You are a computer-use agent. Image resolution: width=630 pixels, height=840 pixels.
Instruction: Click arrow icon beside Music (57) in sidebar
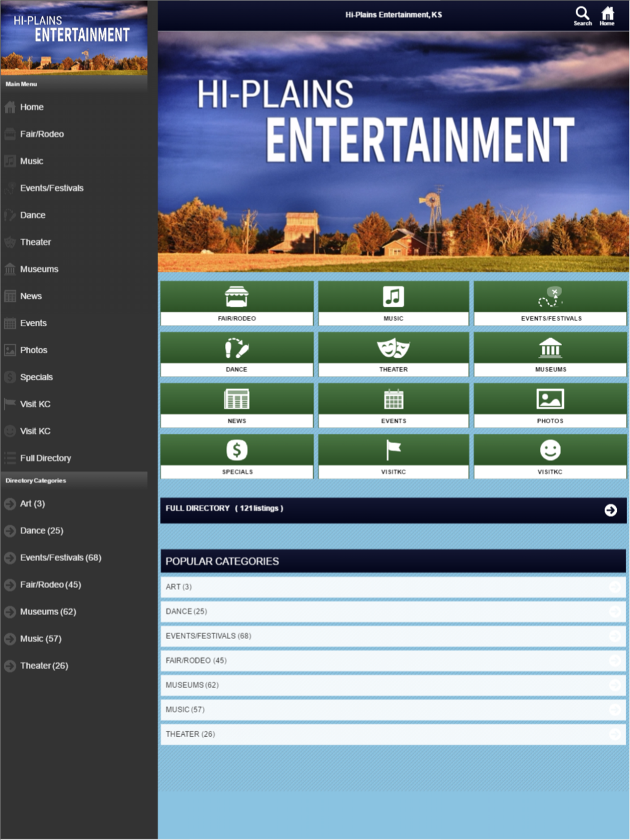[x=10, y=639]
